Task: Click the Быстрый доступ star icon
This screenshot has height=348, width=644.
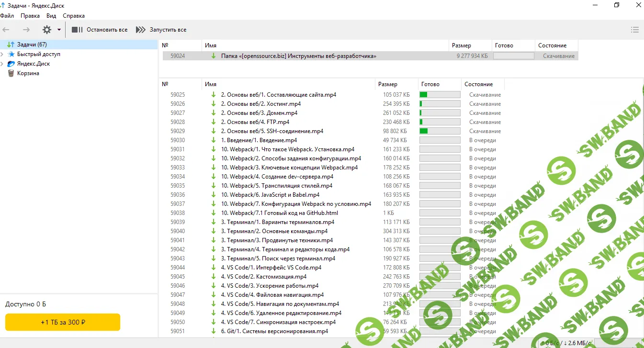Action: click(11, 54)
